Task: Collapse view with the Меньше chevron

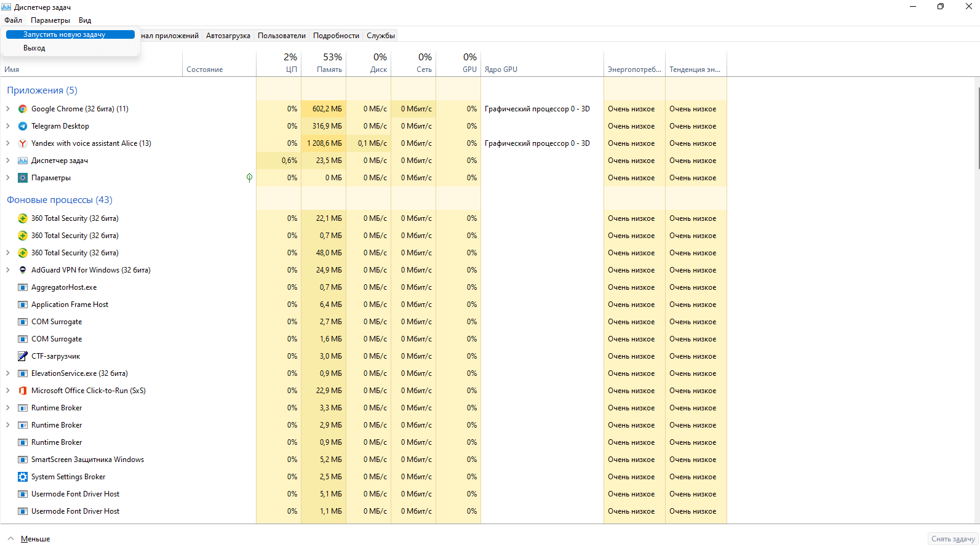Action: click(10, 538)
